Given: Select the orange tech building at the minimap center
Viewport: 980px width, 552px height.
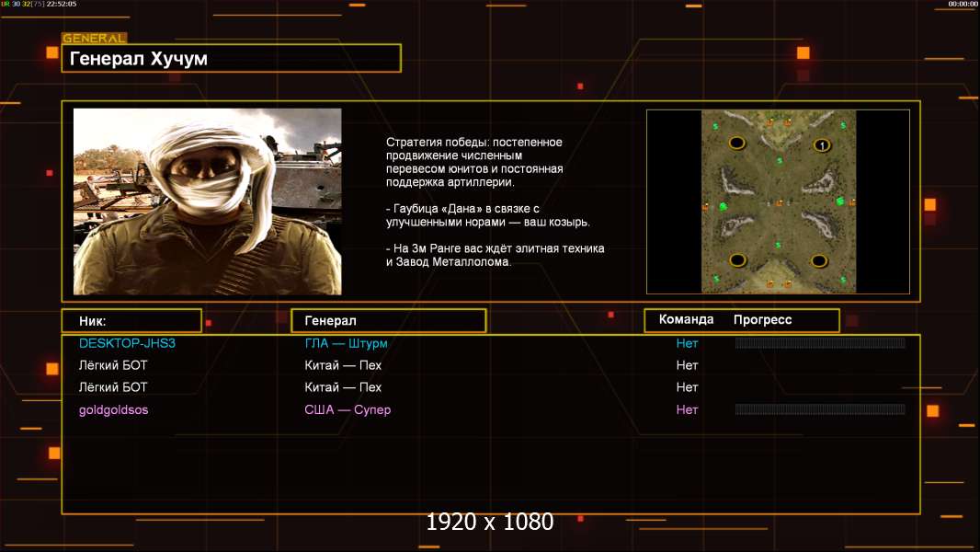Looking at the screenshot, I should pyautogui.click(x=780, y=202).
